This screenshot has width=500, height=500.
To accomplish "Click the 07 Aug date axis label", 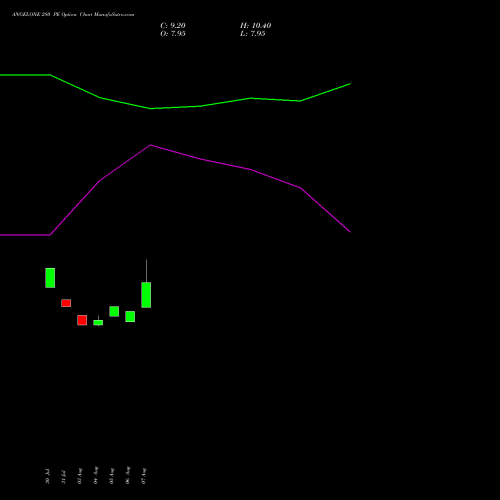I will pyautogui.click(x=144, y=476).
